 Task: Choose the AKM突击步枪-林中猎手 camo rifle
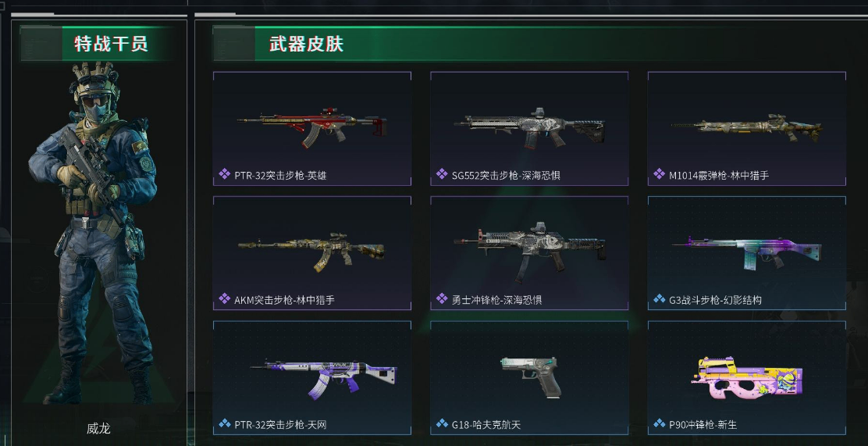click(311, 252)
